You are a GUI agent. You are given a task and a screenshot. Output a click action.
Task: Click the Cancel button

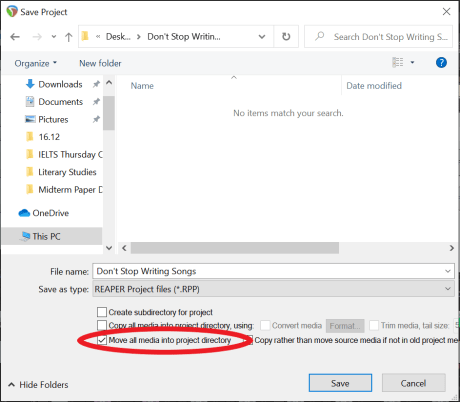(x=413, y=383)
